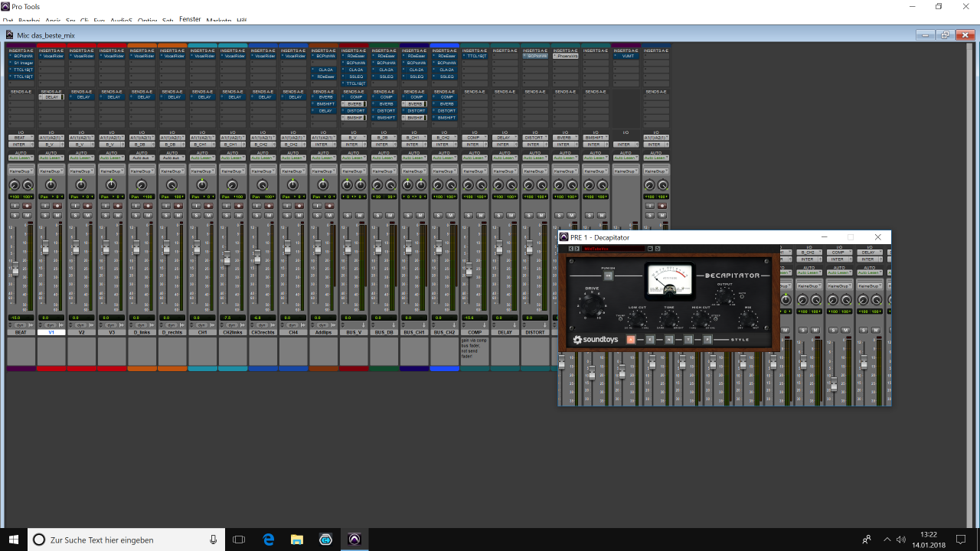This screenshot has height=551, width=980.
Task: Click the COMP track volume fader
Action: pos(469,269)
